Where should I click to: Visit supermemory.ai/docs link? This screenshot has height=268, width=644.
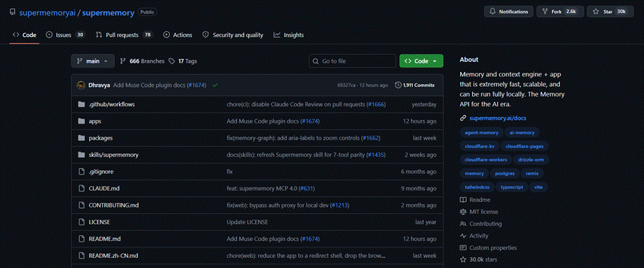click(498, 118)
